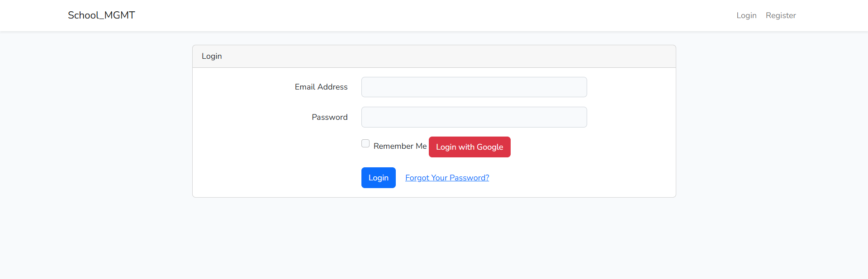Return home via the School_MGMT logo text

pos(101,15)
